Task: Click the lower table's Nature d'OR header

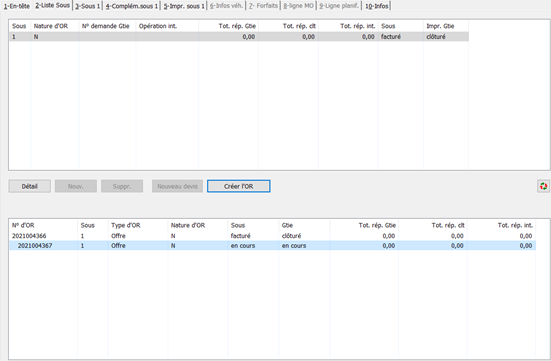Action: (x=188, y=225)
